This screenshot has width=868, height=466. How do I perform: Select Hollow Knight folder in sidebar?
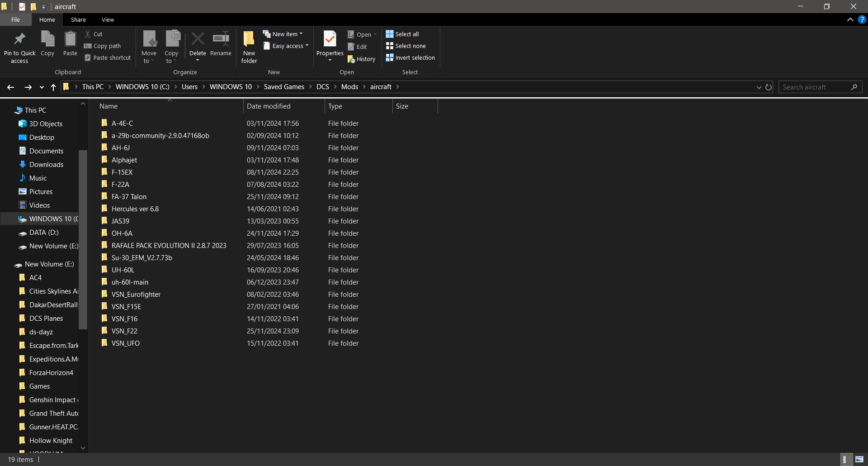click(x=51, y=440)
